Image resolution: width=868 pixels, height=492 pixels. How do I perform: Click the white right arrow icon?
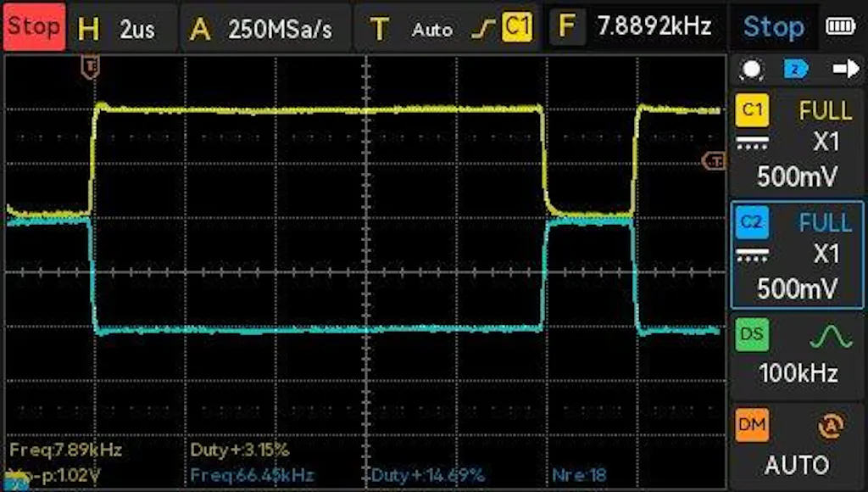coord(845,70)
